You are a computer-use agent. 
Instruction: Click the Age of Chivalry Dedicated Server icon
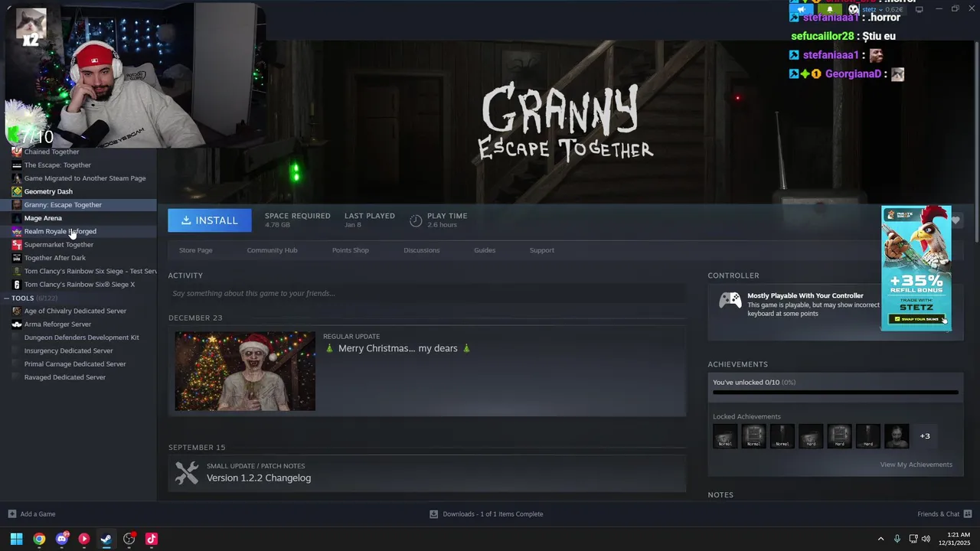pyautogui.click(x=17, y=311)
